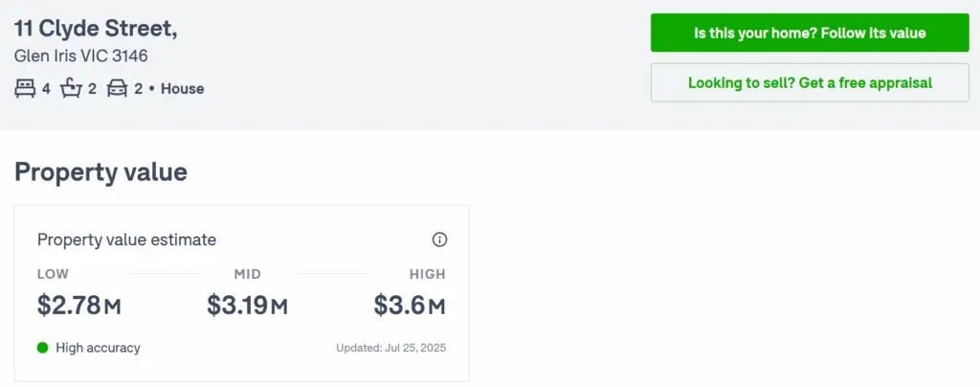Click the Updated Jul 25, 2025 date
The height and width of the screenshot is (387, 980).
click(x=391, y=348)
